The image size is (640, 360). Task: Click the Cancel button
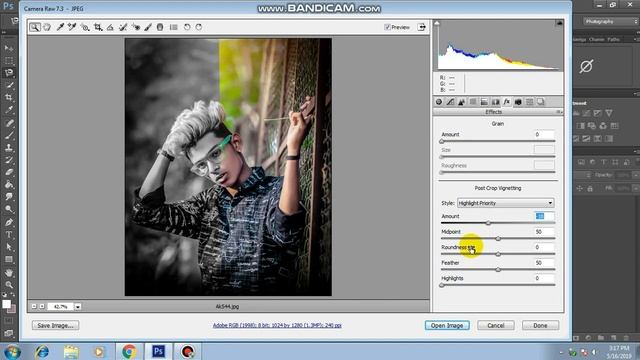(x=496, y=325)
